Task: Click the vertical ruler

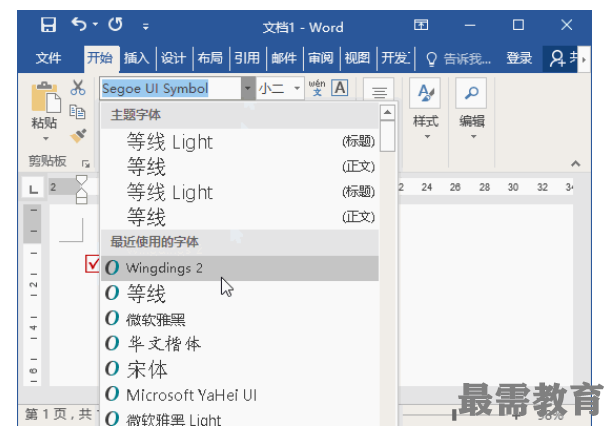Action: coord(33,295)
